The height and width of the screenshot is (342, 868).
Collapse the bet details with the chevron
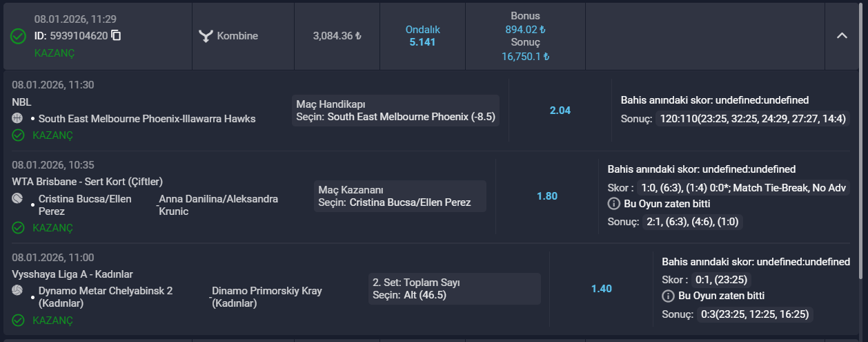click(842, 36)
